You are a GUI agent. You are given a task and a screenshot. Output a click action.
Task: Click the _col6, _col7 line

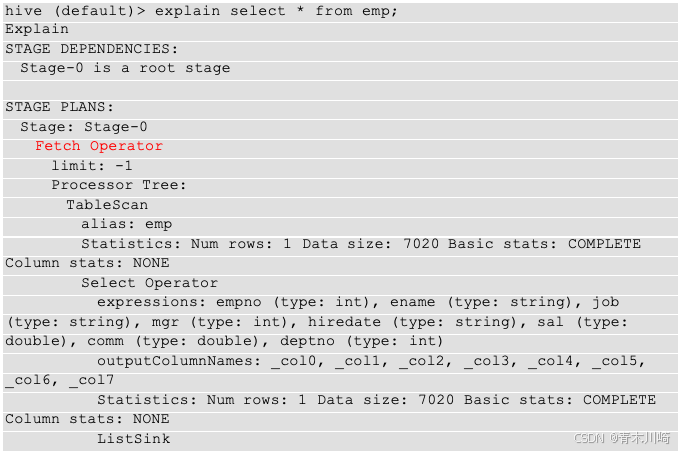click(x=60, y=380)
